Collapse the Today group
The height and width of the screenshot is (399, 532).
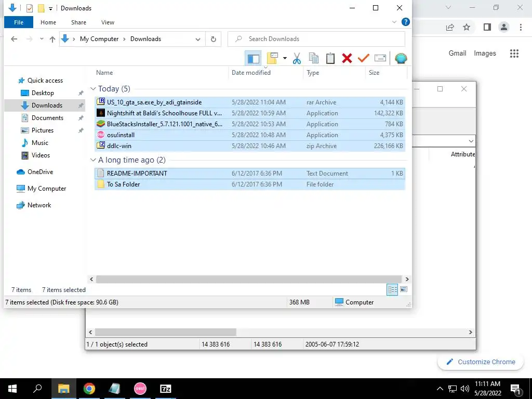coord(93,89)
